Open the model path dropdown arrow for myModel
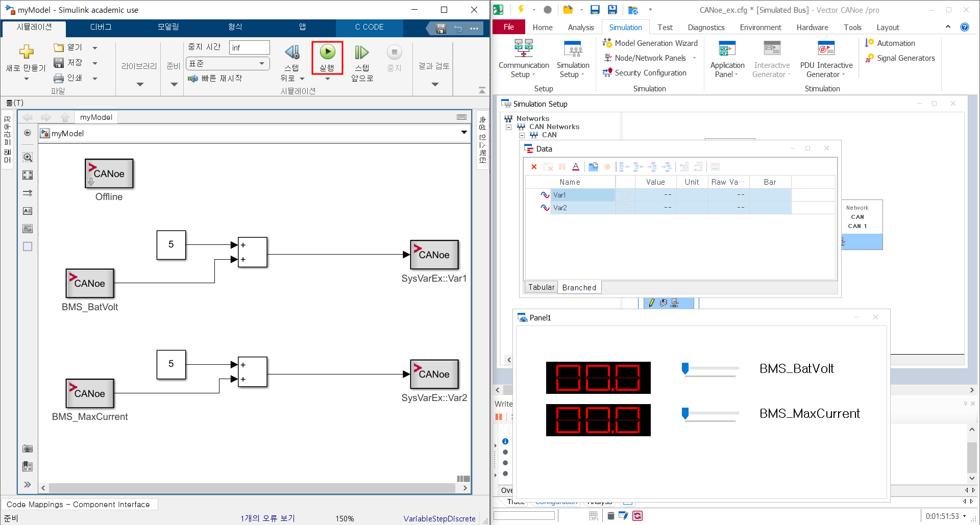Viewport: 980px width, 525px height. (x=464, y=133)
